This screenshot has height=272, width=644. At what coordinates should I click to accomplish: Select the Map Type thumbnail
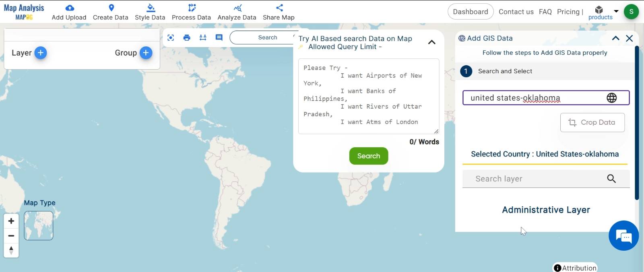[x=39, y=225]
